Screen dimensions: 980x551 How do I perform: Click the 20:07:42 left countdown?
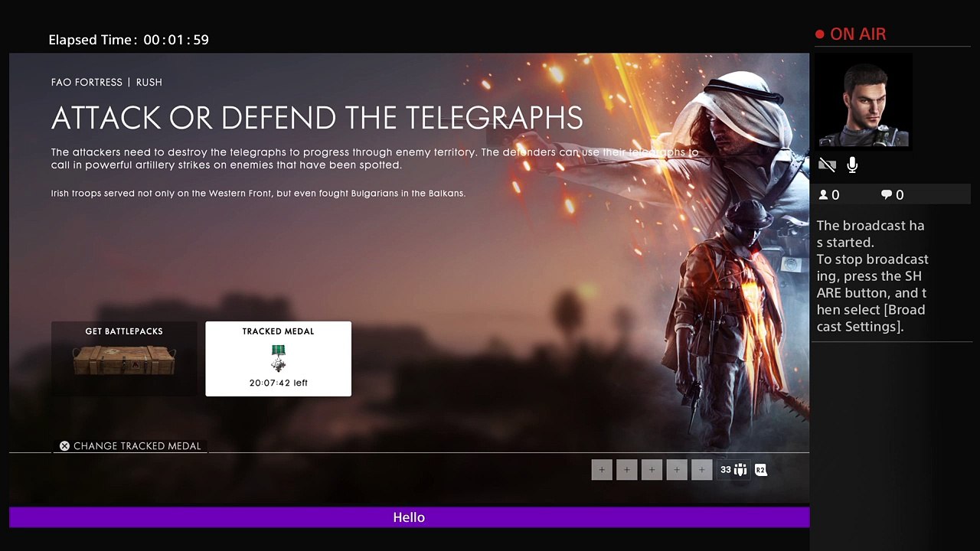click(279, 383)
